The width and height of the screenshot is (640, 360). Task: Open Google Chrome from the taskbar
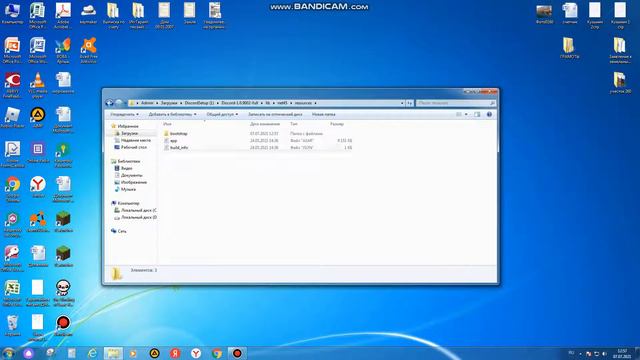coord(217,353)
